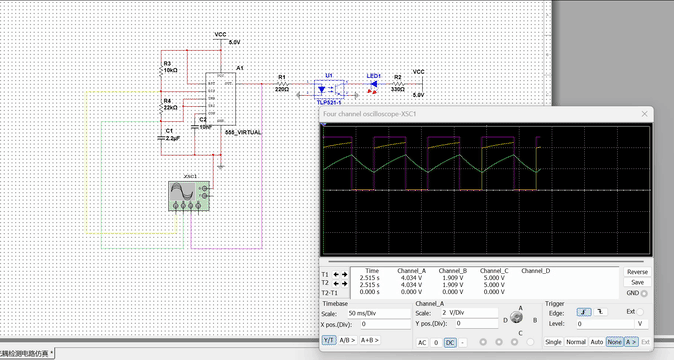674x360 pixels.
Task: Open trigger source A > selector
Action: click(x=631, y=342)
